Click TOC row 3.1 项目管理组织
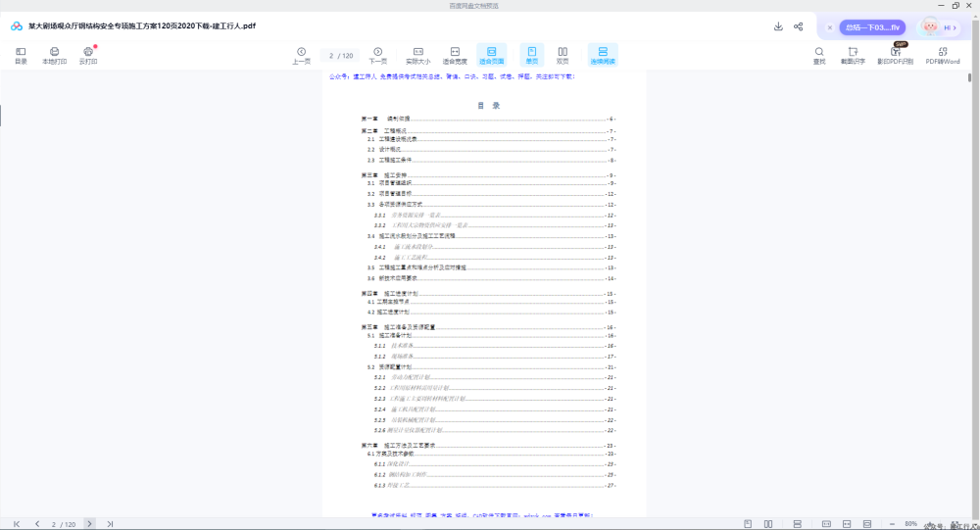980x530 pixels. 491,183
